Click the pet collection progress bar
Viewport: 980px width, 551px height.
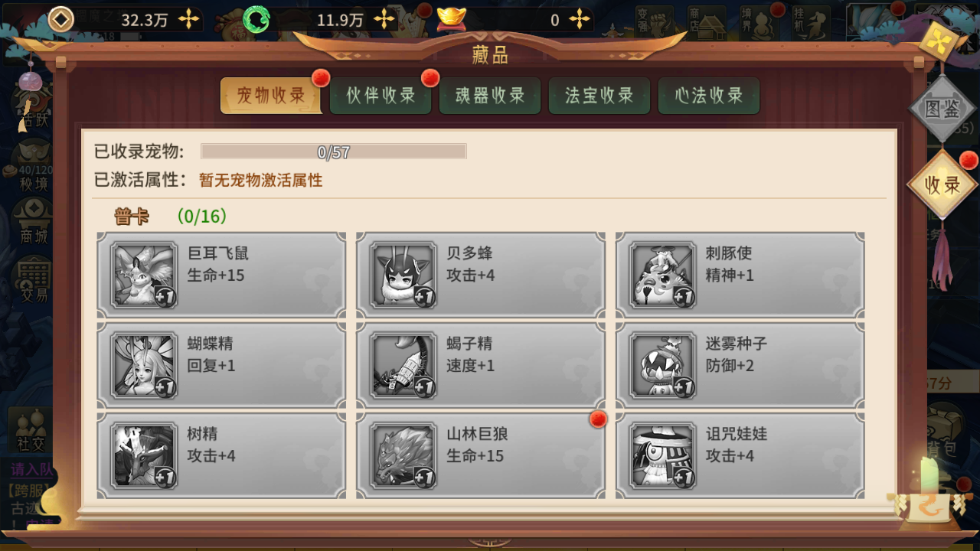[x=334, y=152]
